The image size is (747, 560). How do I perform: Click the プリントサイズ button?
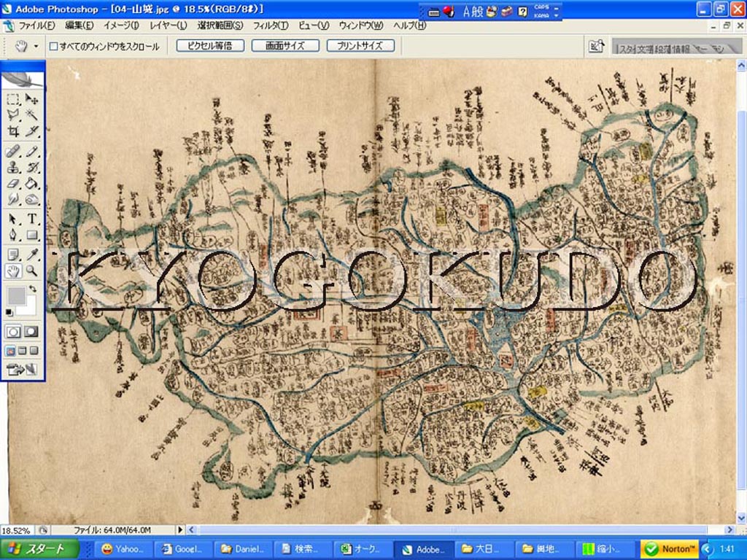tap(360, 46)
